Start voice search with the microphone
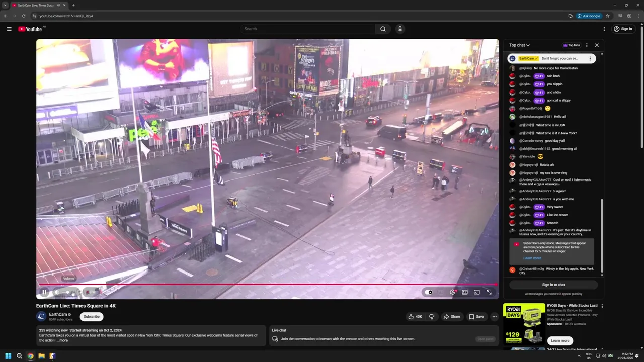 click(400, 29)
